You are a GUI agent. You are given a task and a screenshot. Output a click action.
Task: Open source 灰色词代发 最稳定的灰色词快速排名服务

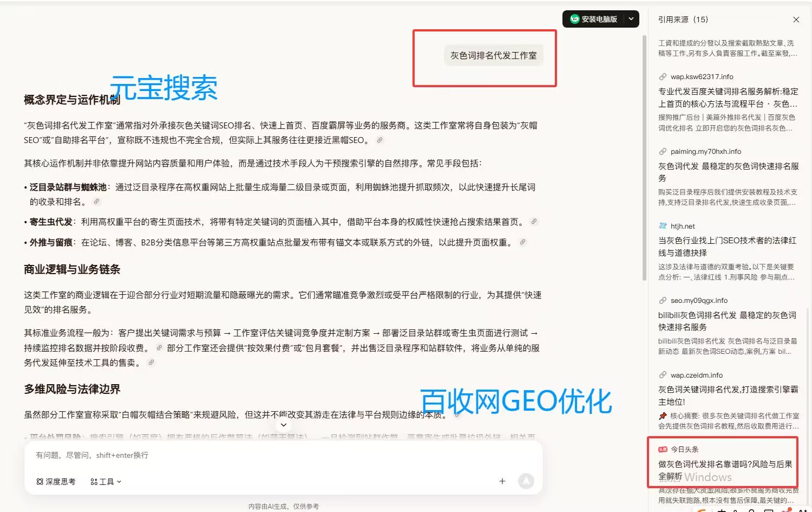(x=728, y=172)
